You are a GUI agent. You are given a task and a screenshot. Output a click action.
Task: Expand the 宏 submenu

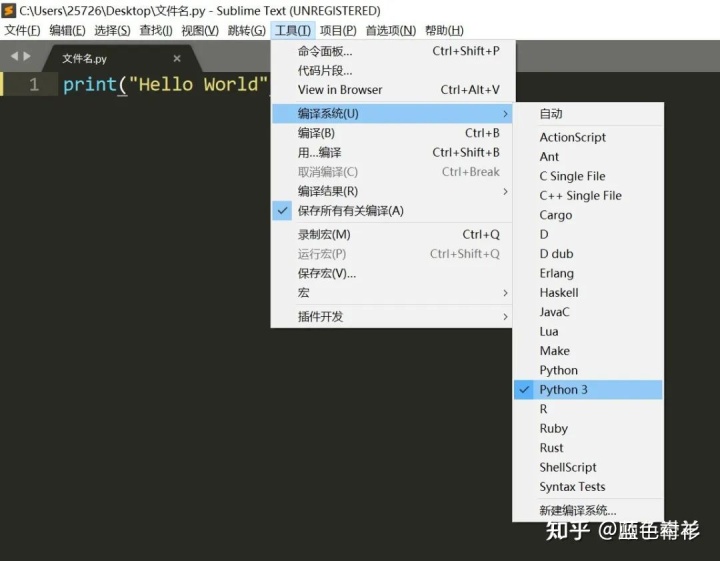coord(393,292)
